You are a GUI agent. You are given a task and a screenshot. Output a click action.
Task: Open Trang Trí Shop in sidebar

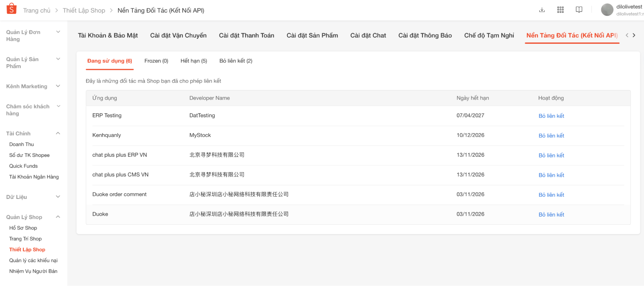25,239
